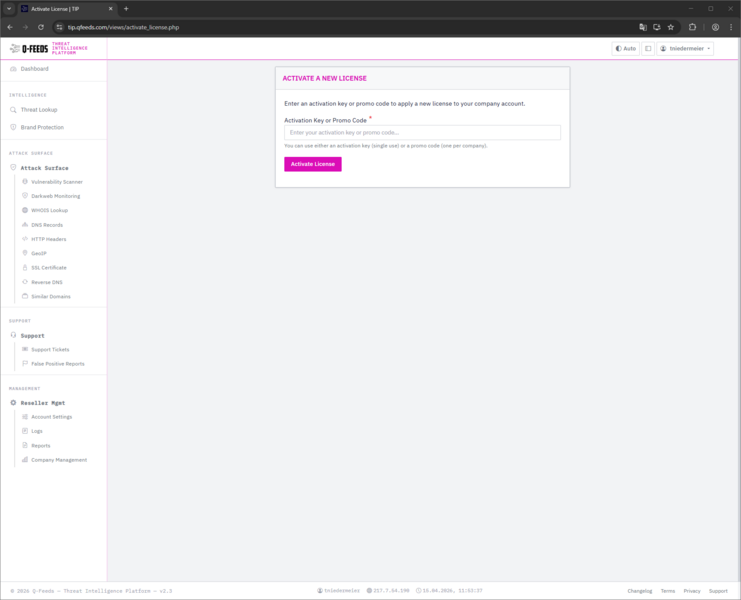Viewport: 741px width, 600px height.
Task: Open the Terms link in footer
Action: click(x=667, y=591)
